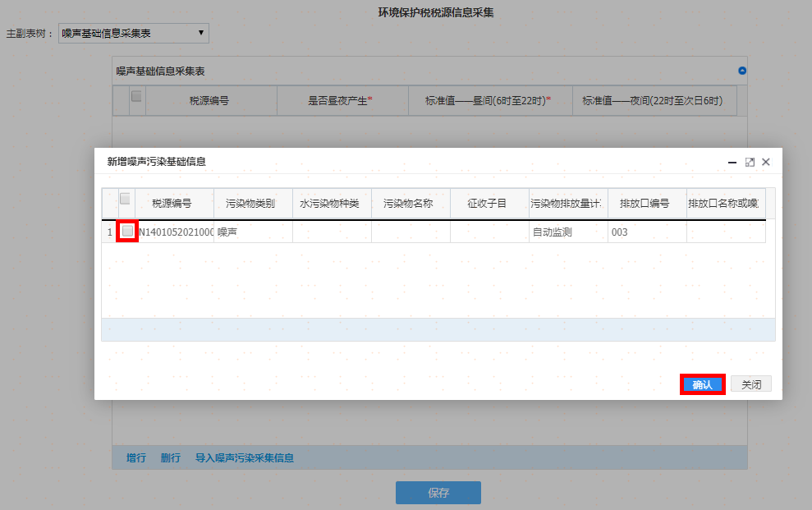Viewport: 812px width, 510px height.
Task: Select the cell N1401052021000
Action: [x=176, y=232]
